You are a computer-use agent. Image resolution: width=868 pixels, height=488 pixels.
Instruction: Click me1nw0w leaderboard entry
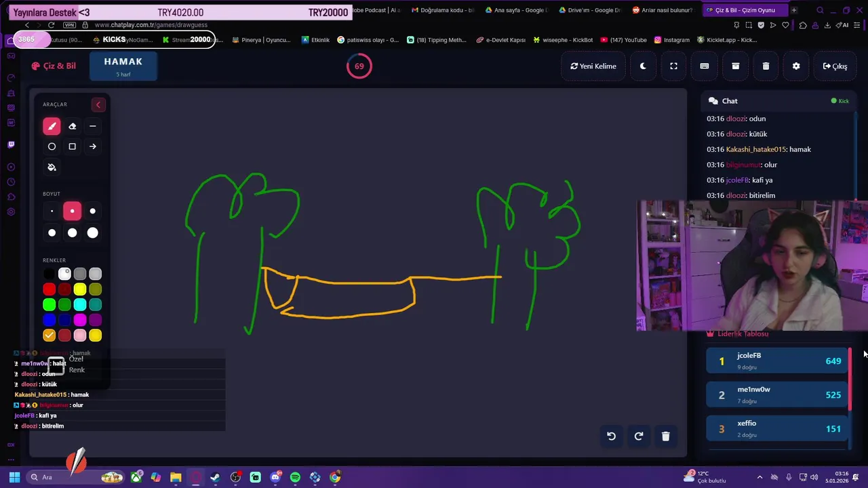click(x=776, y=394)
